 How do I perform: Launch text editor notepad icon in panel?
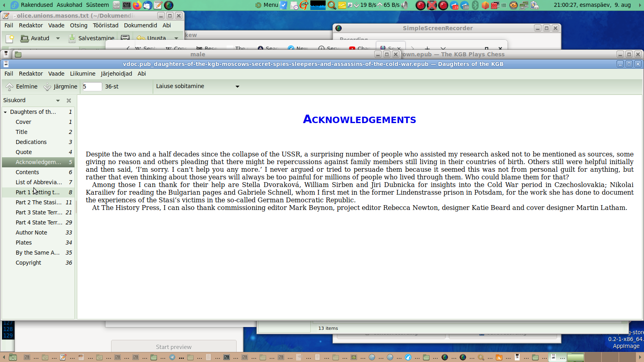[158, 5]
